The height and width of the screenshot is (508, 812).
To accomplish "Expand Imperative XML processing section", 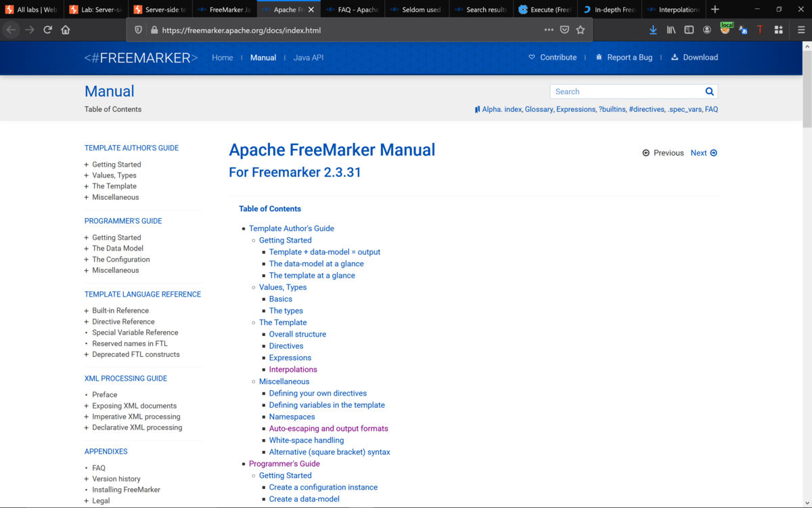I will point(87,417).
